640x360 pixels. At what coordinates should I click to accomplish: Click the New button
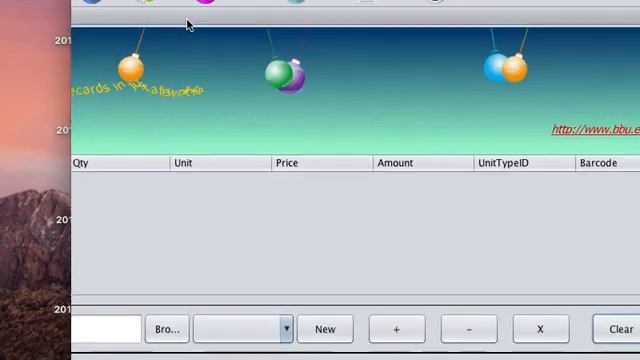(325, 329)
